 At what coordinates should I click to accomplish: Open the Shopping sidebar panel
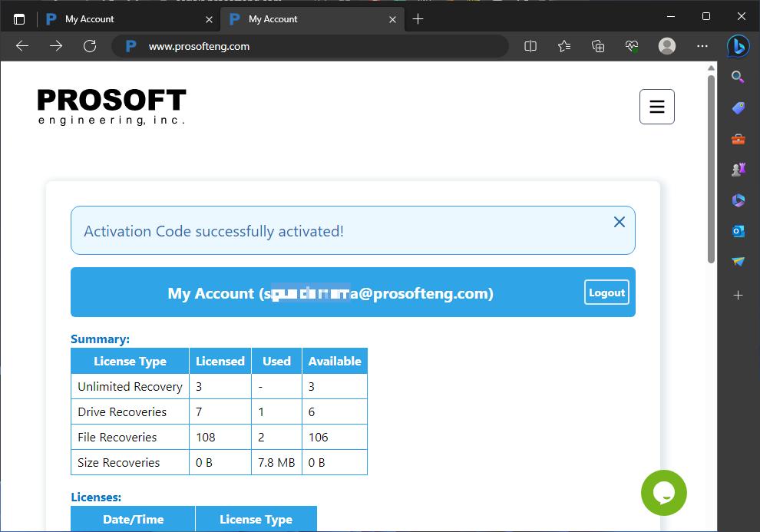[x=738, y=107]
